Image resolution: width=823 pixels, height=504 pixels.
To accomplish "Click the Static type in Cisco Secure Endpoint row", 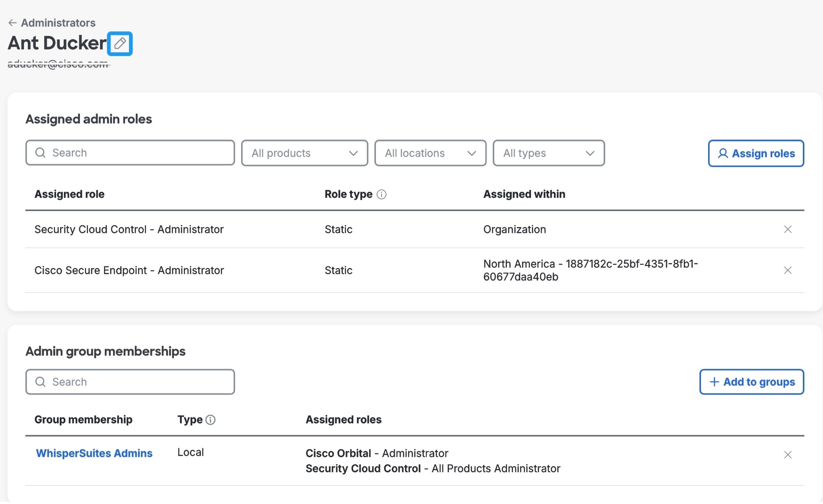I will 339,270.
